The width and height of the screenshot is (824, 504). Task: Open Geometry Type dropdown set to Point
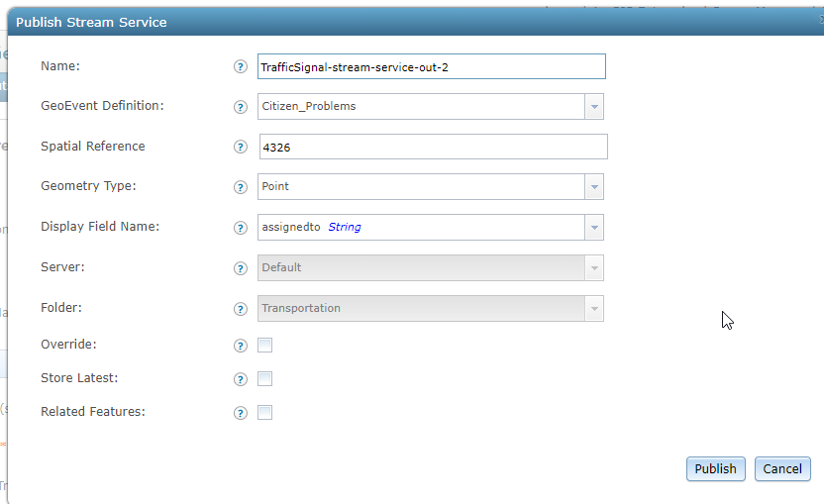coord(431,186)
